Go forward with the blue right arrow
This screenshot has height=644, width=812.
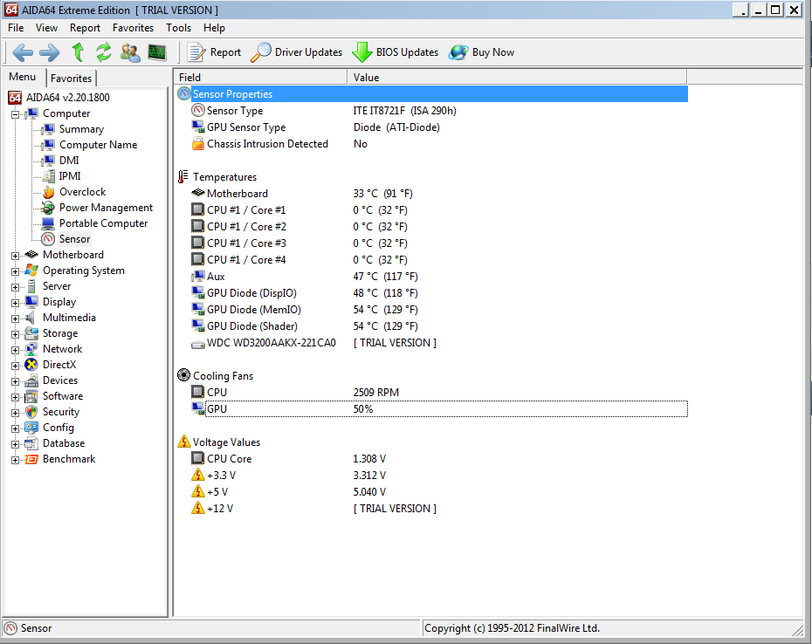pos(50,52)
